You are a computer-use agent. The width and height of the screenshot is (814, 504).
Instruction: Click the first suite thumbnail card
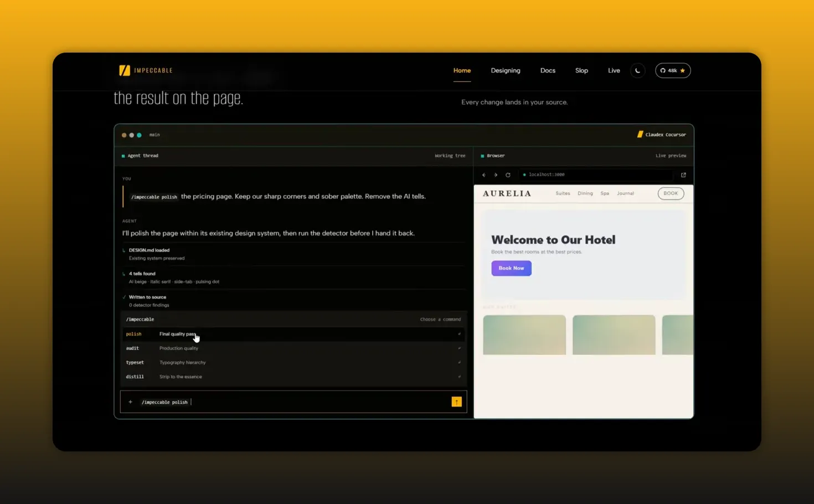pyautogui.click(x=524, y=335)
